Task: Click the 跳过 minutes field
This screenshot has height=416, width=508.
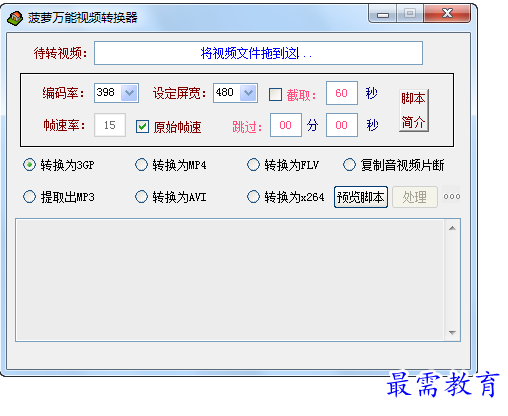Action: click(x=286, y=125)
